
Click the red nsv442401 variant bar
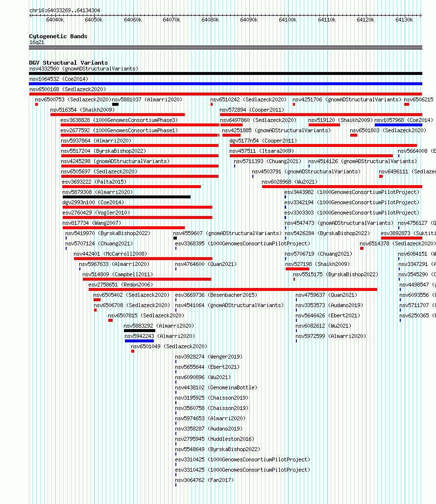tap(143, 259)
